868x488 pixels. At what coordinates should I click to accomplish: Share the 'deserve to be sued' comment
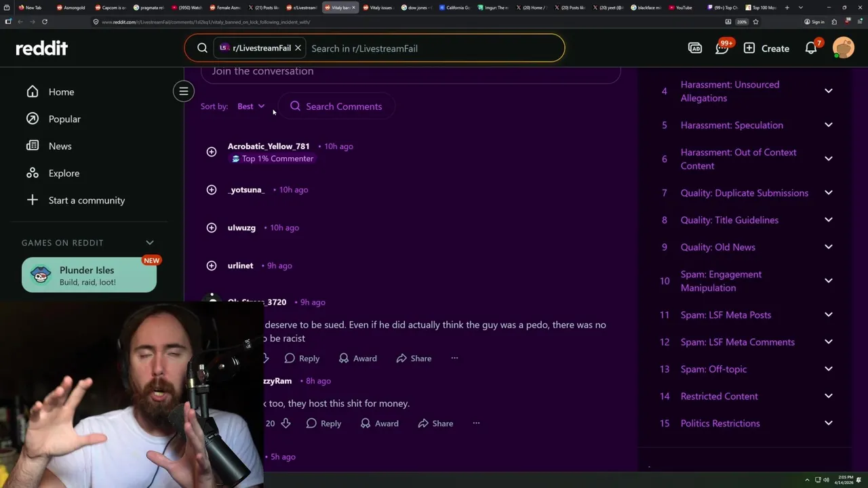(x=414, y=359)
